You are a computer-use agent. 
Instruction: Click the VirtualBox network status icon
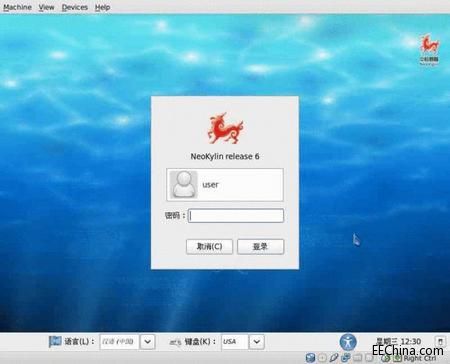[x=346, y=358]
